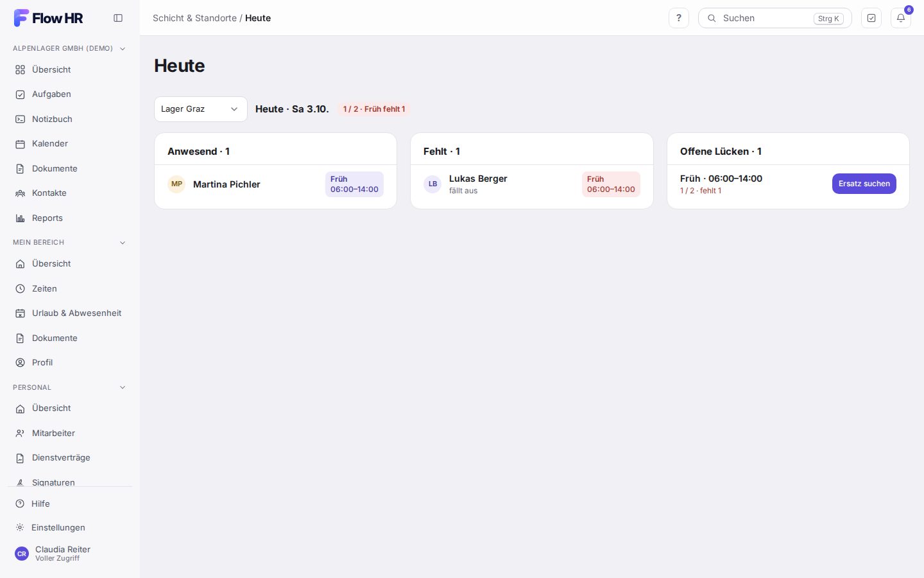
Task: Click Dokumente under Mein Bereich
Action: point(69,338)
